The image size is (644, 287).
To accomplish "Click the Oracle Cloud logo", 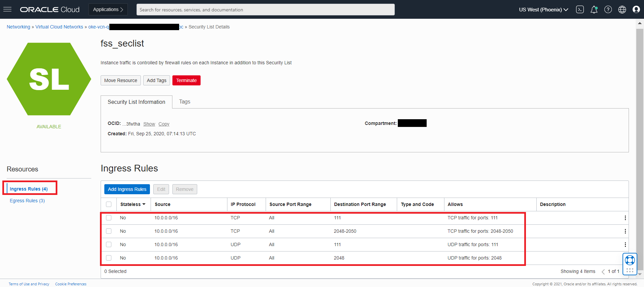I will click(50, 9).
